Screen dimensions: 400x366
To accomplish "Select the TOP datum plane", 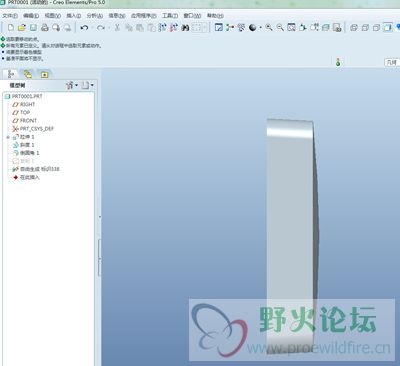I will tap(21, 112).
